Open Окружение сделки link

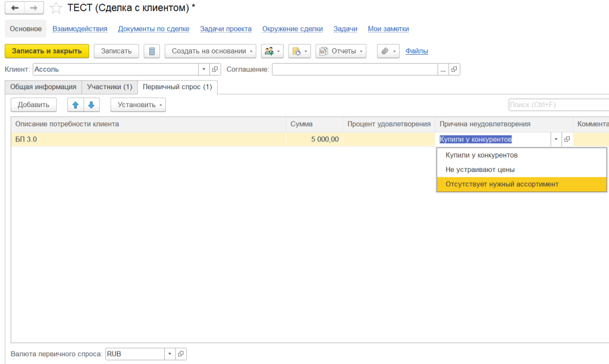(x=293, y=29)
